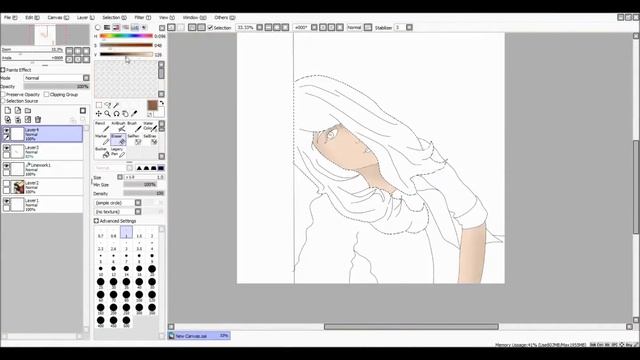Click the brown foreground color swatch
Image resolution: width=640 pixels, height=360 pixels.
[x=152, y=105]
